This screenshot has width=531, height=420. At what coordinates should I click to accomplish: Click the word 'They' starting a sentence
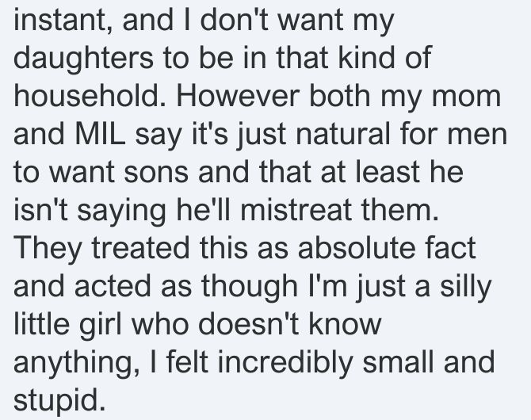click(x=48, y=248)
